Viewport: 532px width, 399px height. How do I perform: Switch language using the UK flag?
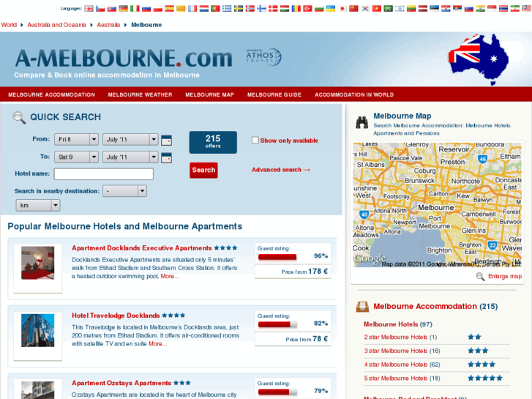pyautogui.click(x=89, y=9)
